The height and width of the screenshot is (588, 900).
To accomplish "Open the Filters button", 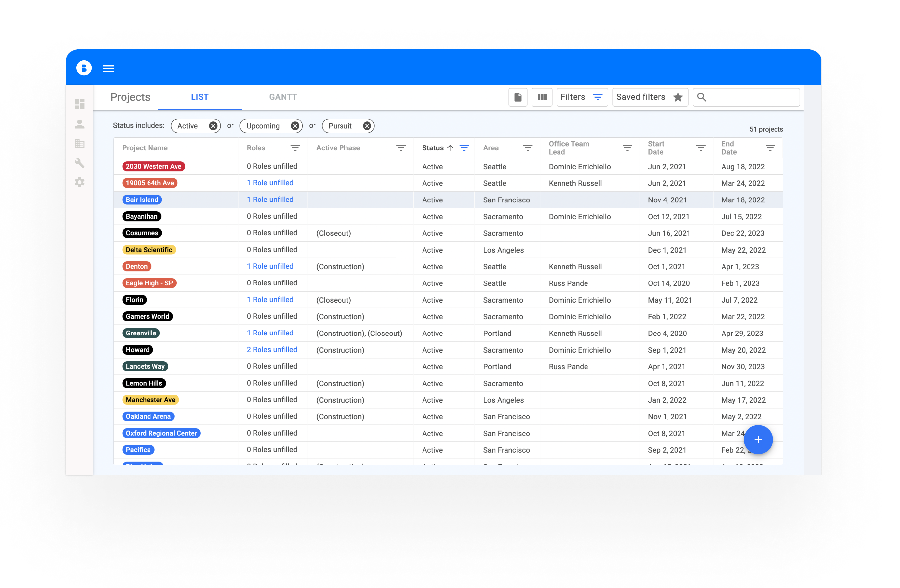I will (x=582, y=97).
